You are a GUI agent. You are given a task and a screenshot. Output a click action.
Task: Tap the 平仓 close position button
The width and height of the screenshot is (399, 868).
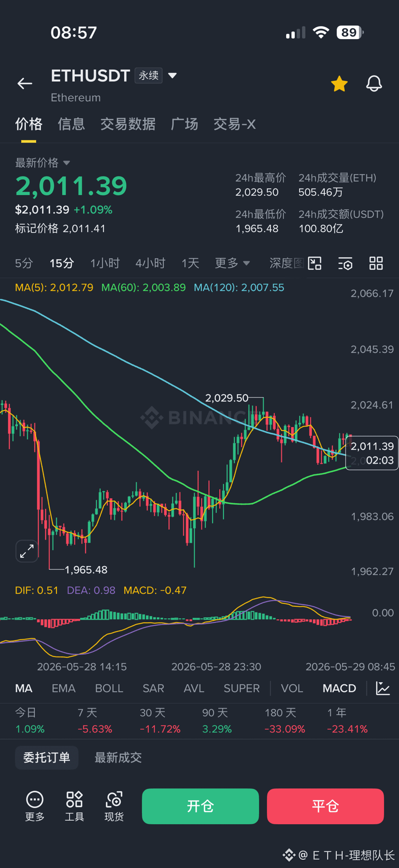[325, 806]
